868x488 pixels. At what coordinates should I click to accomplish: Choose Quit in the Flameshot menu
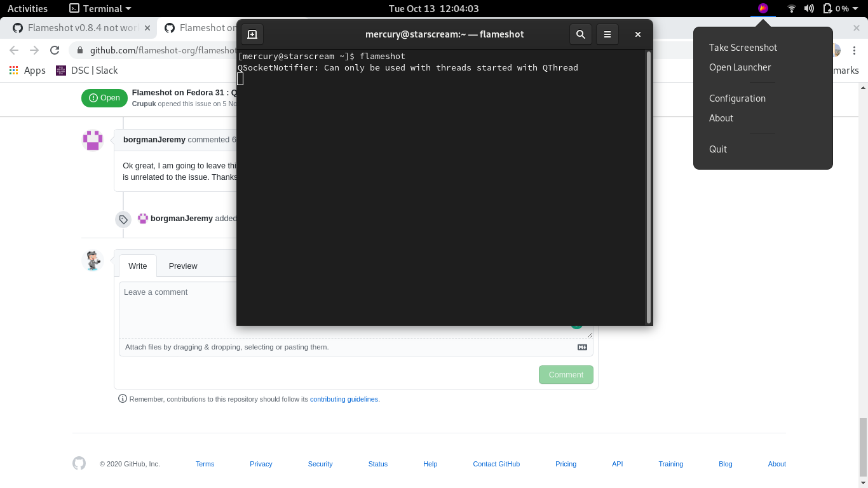(x=717, y=149)
